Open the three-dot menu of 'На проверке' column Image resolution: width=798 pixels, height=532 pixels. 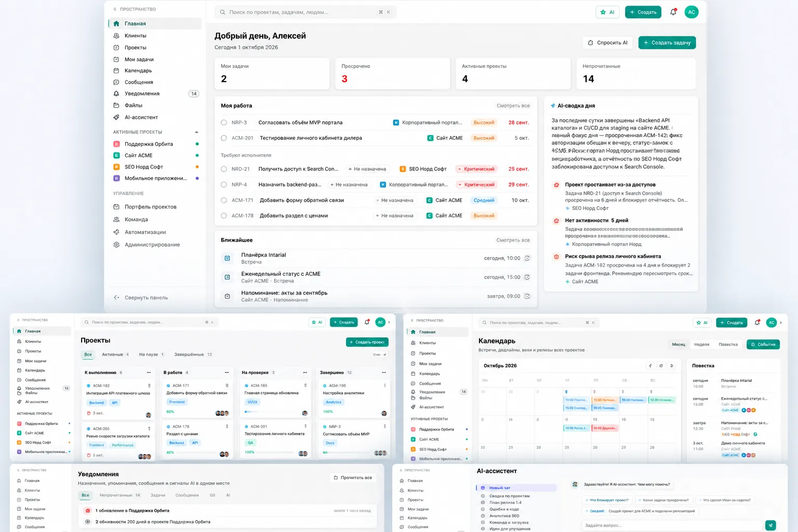(305, 373)
